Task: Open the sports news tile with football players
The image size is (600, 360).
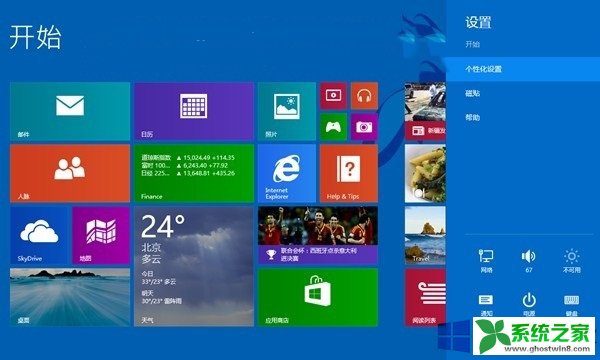Action: tap(318, 235)
